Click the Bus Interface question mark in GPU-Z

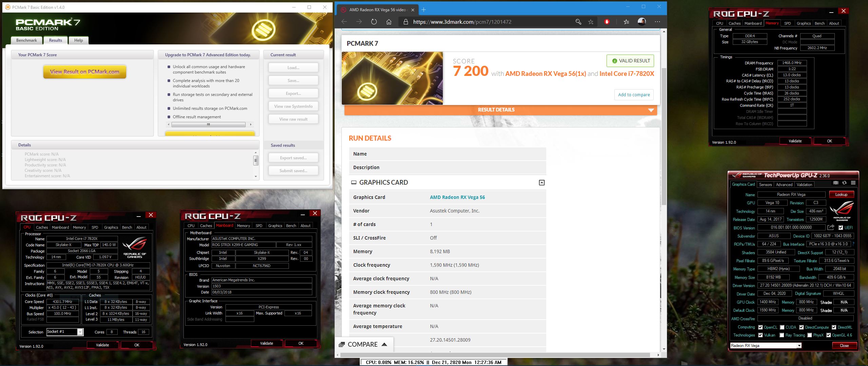pyautogui.click(x=853, y=244)
